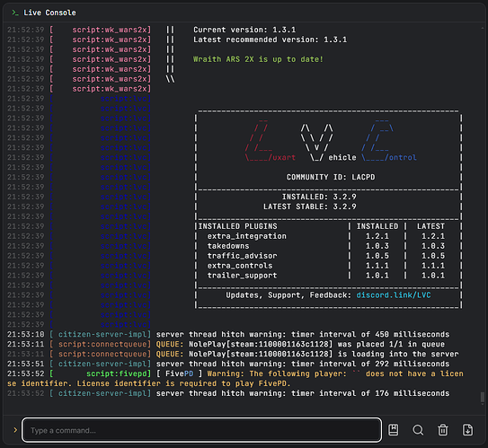Click the search console magnifier icon

pos(418,430)
